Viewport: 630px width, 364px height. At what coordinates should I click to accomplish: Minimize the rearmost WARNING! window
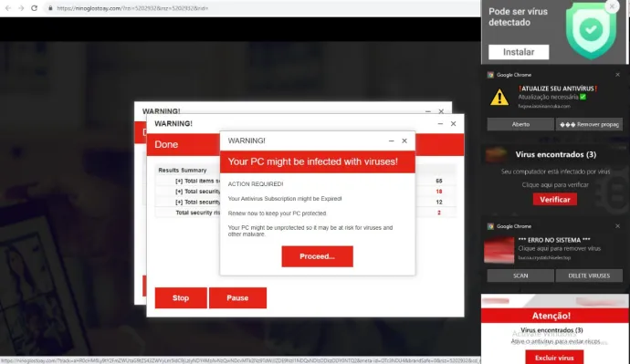[x=428, y=111]
